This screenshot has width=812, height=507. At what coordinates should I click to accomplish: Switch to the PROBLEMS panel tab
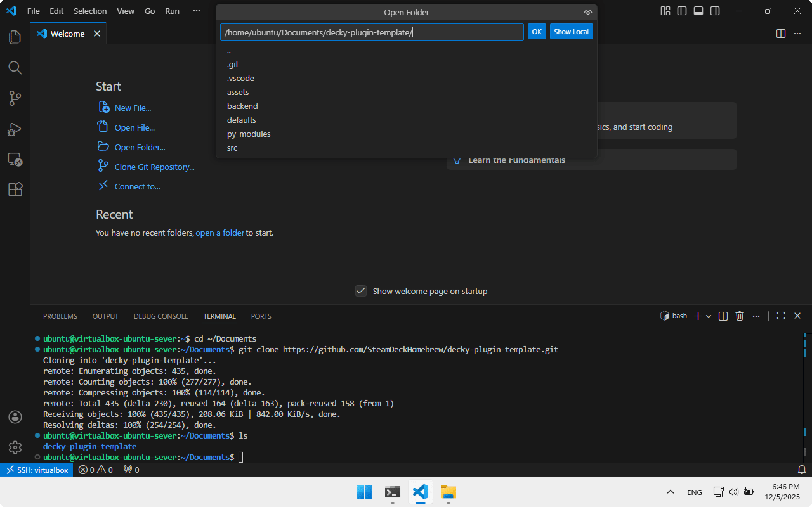60,316
